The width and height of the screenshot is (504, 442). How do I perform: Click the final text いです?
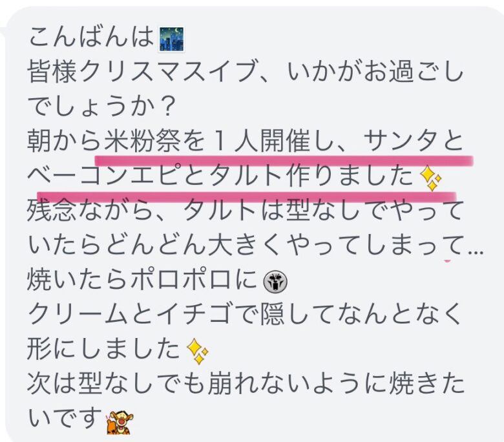65,418
